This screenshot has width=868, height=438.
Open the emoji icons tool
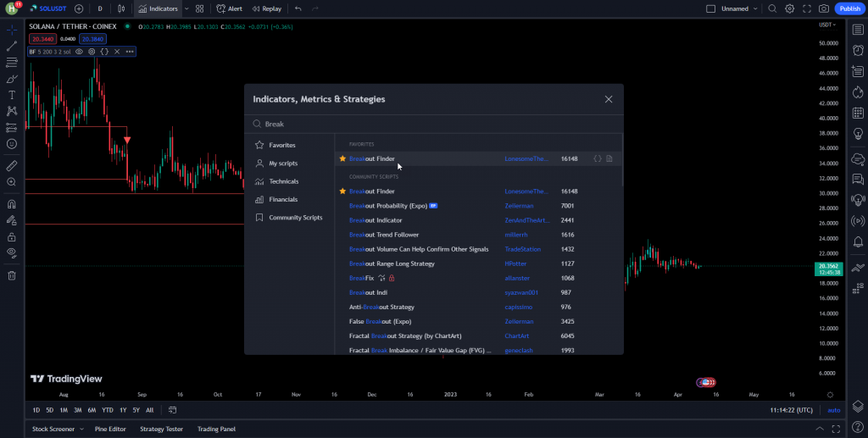pos(12,144)
